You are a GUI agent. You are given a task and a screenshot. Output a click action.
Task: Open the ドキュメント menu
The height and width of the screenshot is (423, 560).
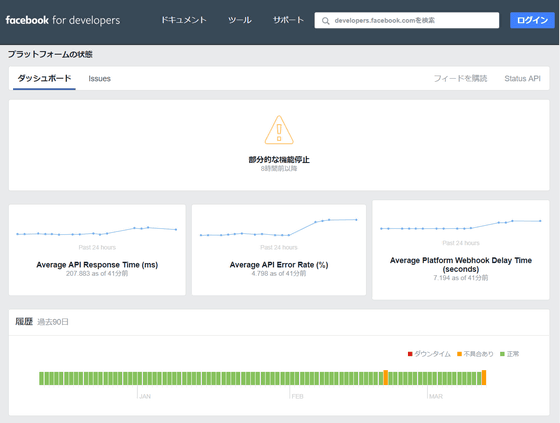[184, 20]
